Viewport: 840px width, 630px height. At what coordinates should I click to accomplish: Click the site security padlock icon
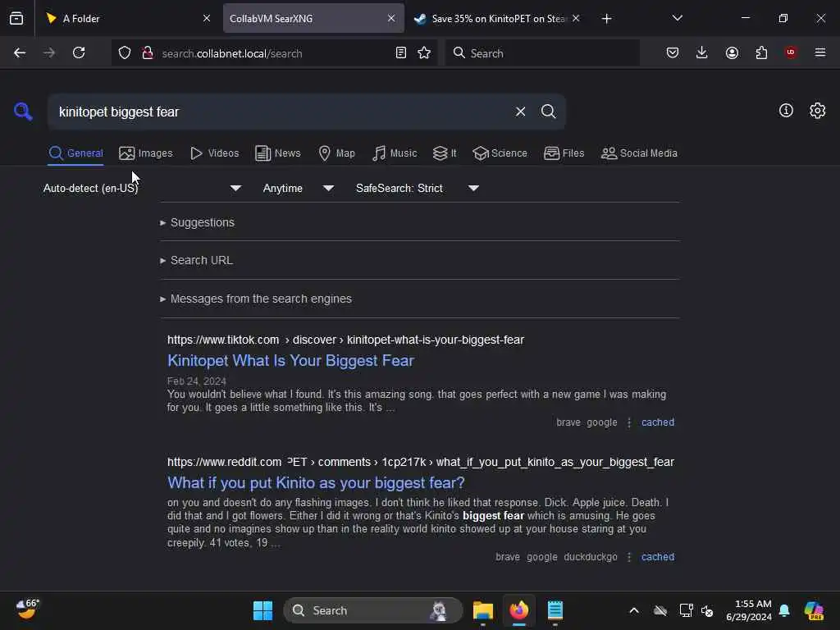pyautogui.click(x=148, y=53)
